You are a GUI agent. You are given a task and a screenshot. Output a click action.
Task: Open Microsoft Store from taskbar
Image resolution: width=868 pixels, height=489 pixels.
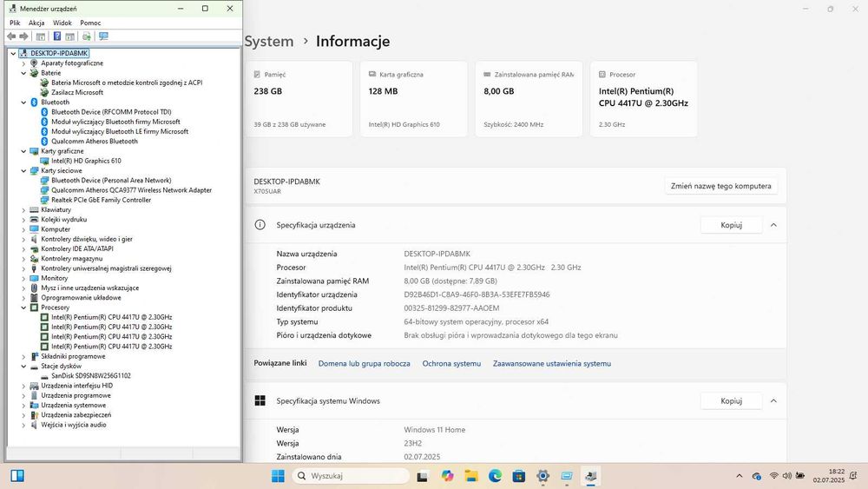coord(519,476)
